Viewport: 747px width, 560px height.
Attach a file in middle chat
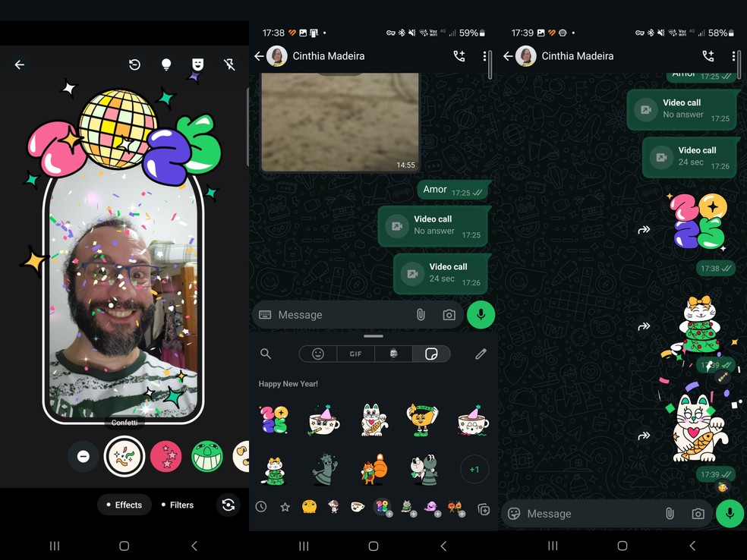[421, 315]
